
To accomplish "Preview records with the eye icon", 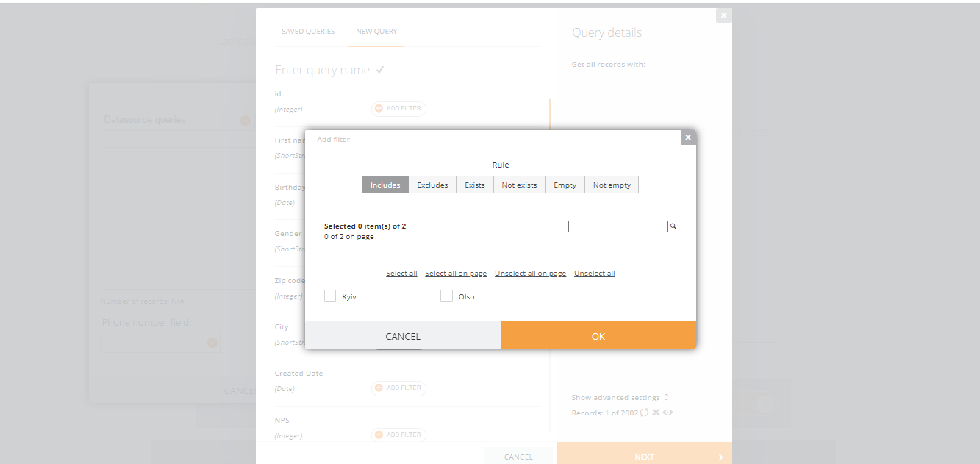I will [x=668, y=413].
